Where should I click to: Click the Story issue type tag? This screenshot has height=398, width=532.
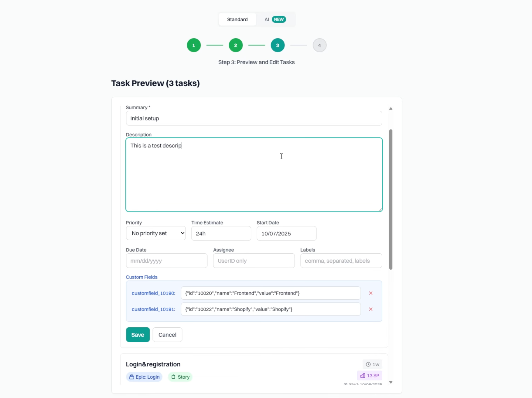(180, 377)
